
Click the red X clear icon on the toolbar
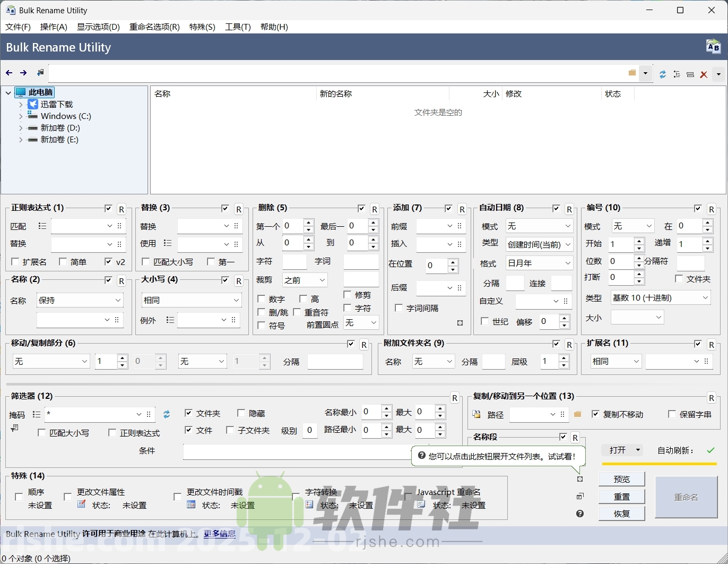(704, 74)
